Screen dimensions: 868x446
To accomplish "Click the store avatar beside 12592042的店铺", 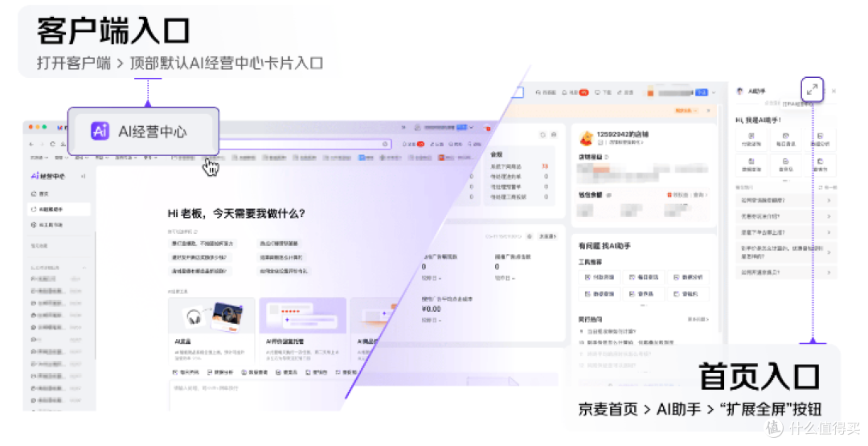I will [x=586, y=137].
